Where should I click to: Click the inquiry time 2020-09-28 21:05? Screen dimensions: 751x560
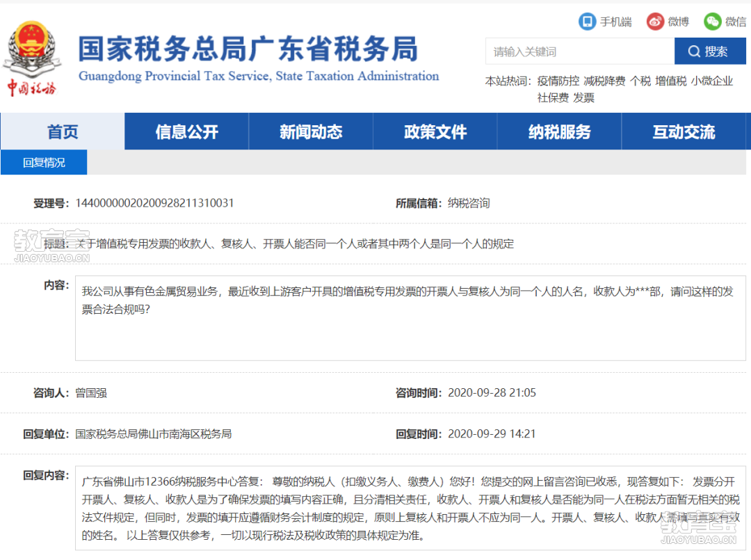492,393
